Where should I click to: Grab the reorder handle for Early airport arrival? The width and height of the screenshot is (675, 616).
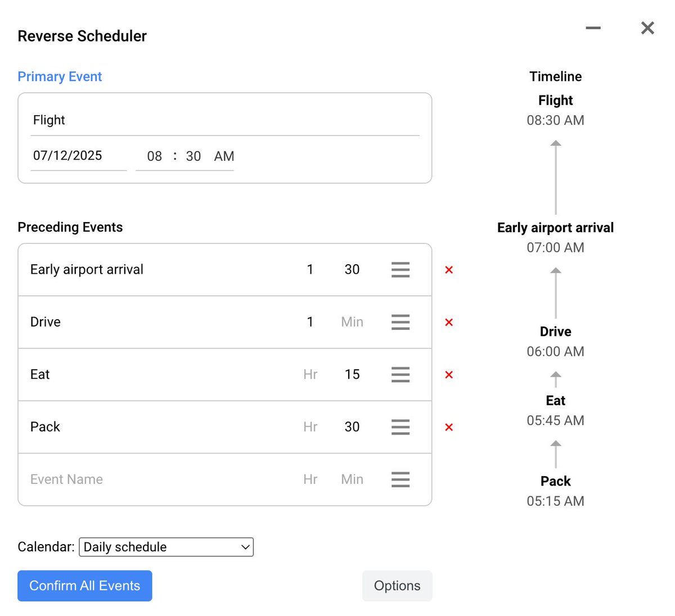click(x=400, y=270)
